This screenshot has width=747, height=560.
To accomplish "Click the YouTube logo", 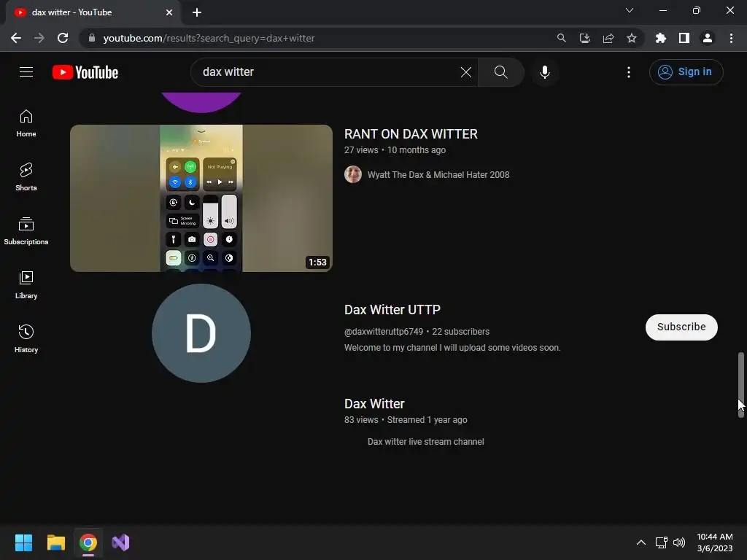I will tap(85, 72).
